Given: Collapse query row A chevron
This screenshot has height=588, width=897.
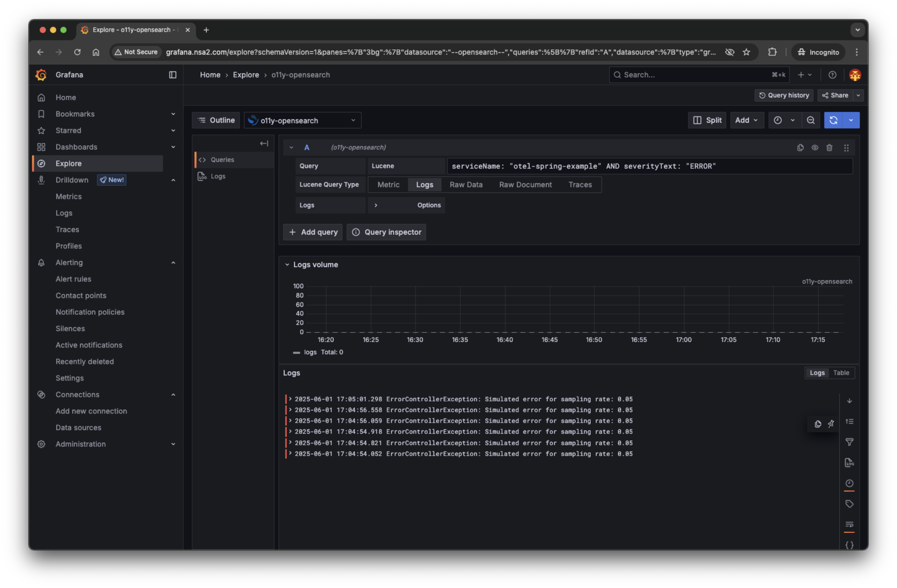Looking at the screenshot, I should click(291, 147).
